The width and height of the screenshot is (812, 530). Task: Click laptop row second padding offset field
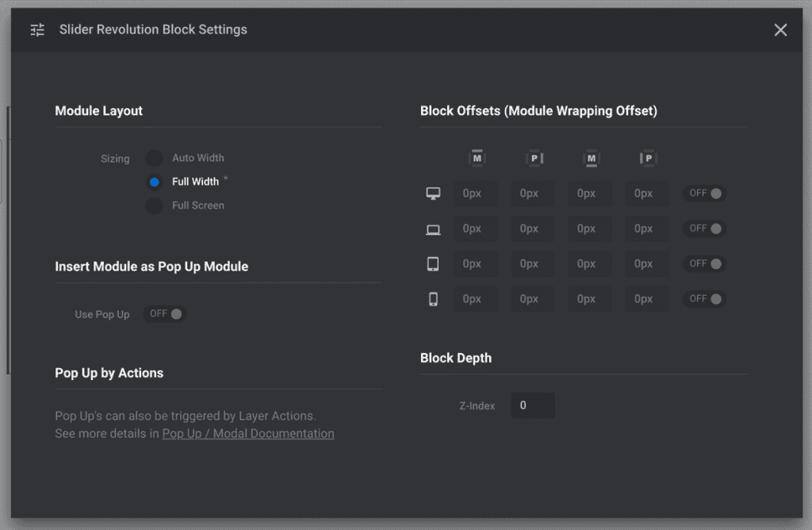[647, 229]
